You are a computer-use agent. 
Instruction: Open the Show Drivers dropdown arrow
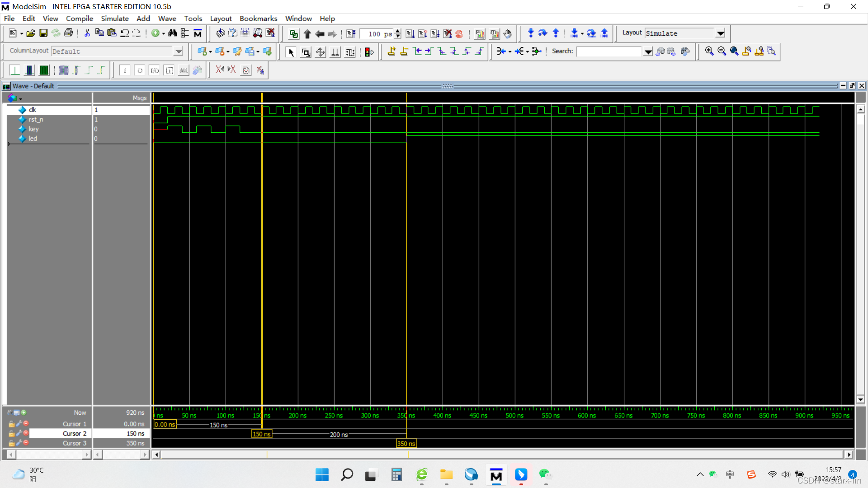pyautogui.click(x=510, y=52)
